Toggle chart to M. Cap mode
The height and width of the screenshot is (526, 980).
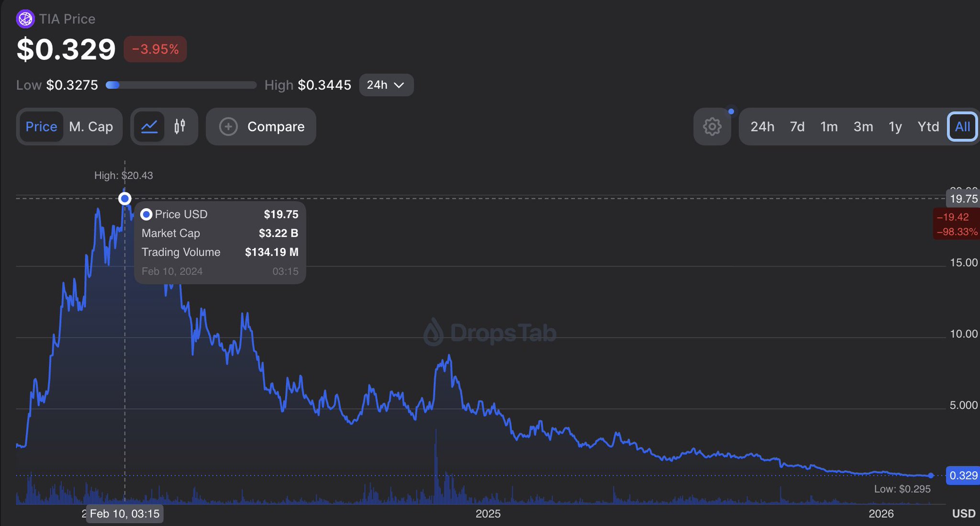[x=91, y=126]
